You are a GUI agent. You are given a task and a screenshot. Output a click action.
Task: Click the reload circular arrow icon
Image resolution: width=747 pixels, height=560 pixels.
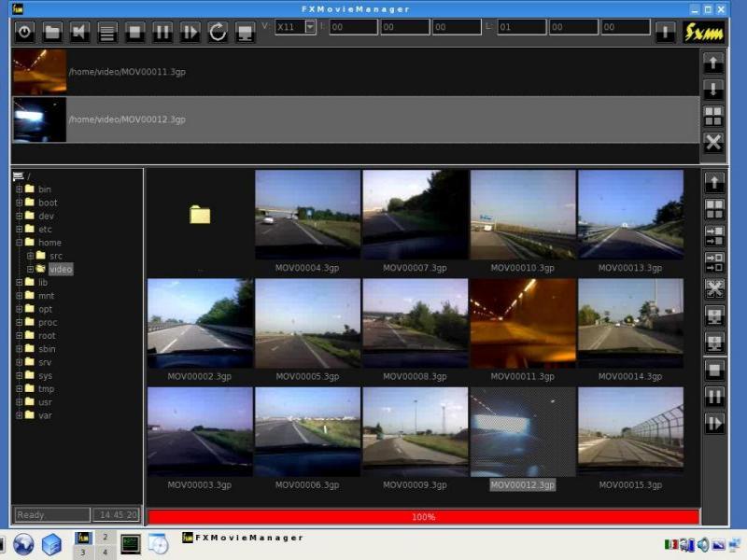[218, 32]
